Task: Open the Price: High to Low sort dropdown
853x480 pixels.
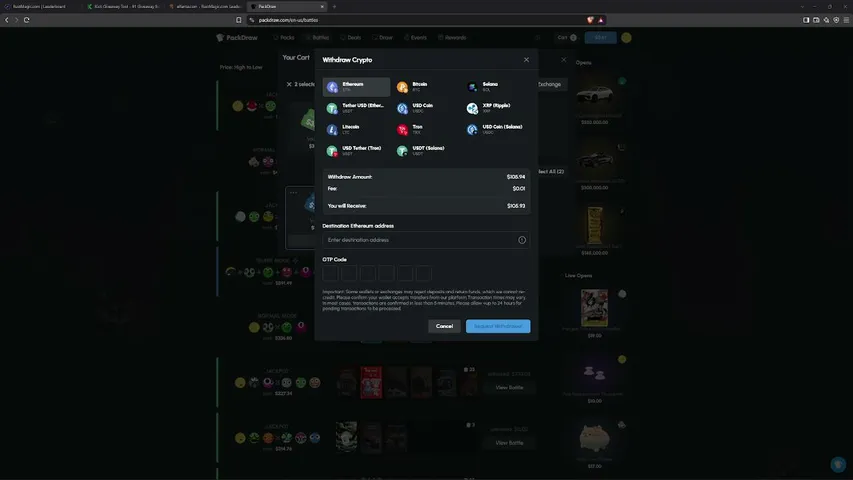Action: tap(241, 67)
